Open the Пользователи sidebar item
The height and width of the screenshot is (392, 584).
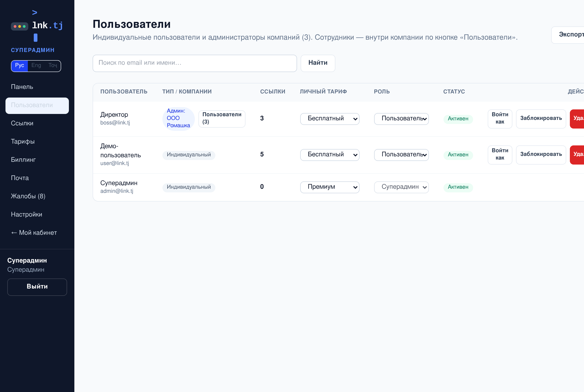click(37, 105)
